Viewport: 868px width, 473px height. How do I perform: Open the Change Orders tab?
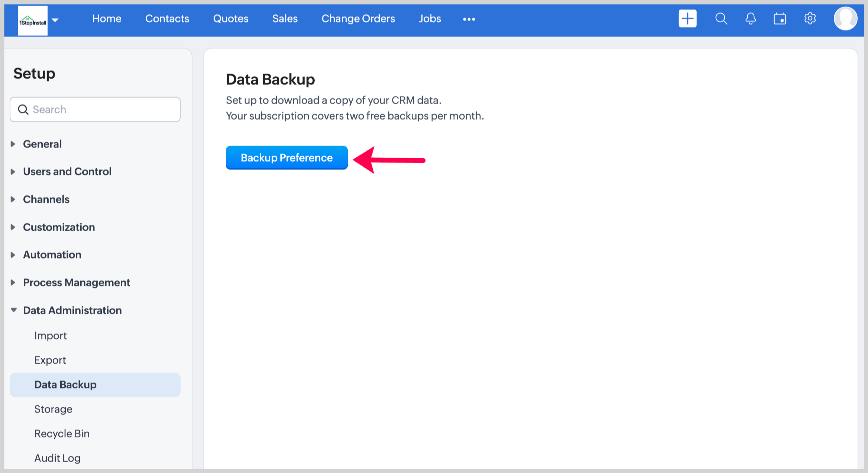pos(358,19)
